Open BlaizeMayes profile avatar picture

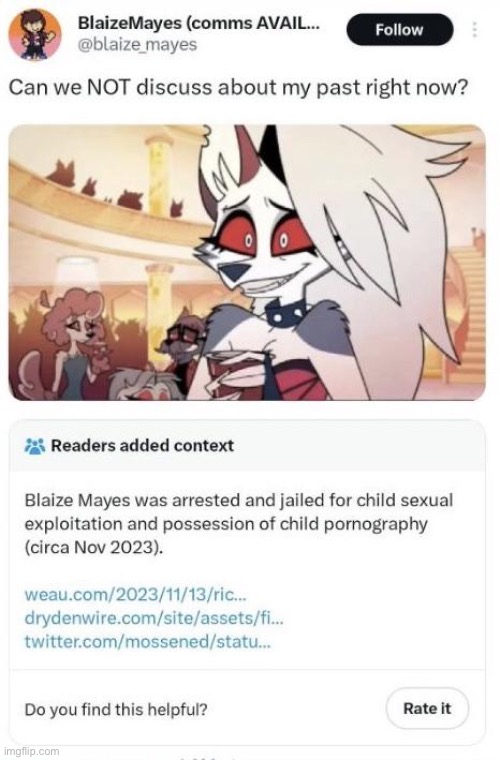[x=35, y=34]
